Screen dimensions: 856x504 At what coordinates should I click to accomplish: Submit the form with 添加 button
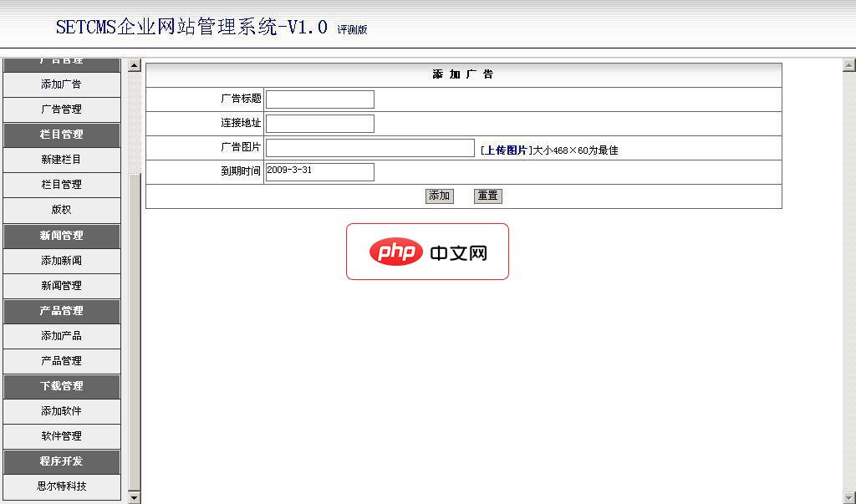[440, 196]
